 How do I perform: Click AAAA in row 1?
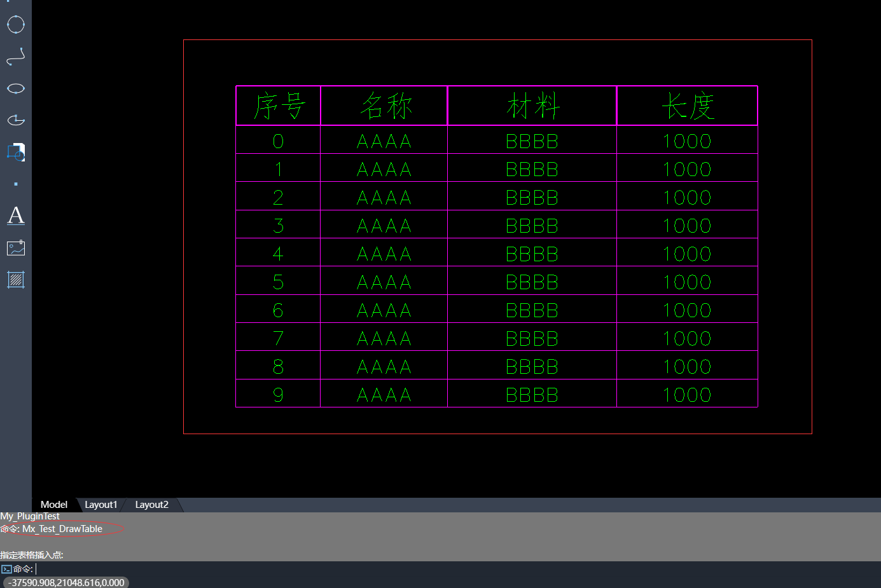[x=384, y=169]
